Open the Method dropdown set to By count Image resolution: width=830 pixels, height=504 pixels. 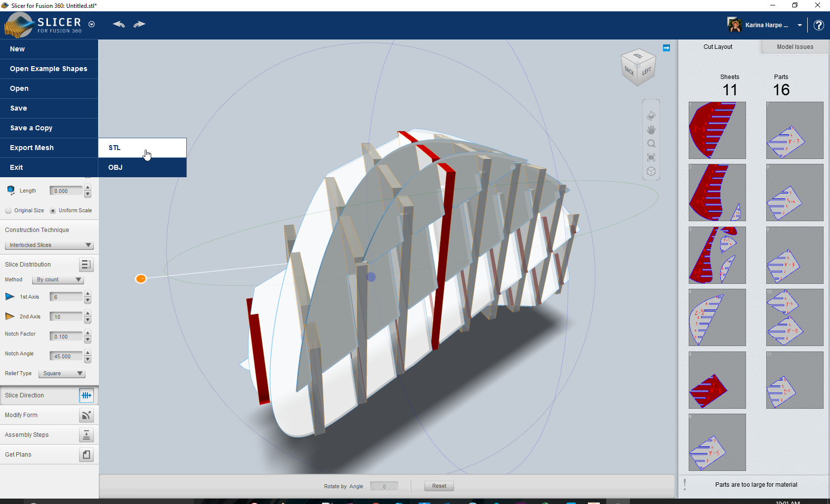click(57, 279)
